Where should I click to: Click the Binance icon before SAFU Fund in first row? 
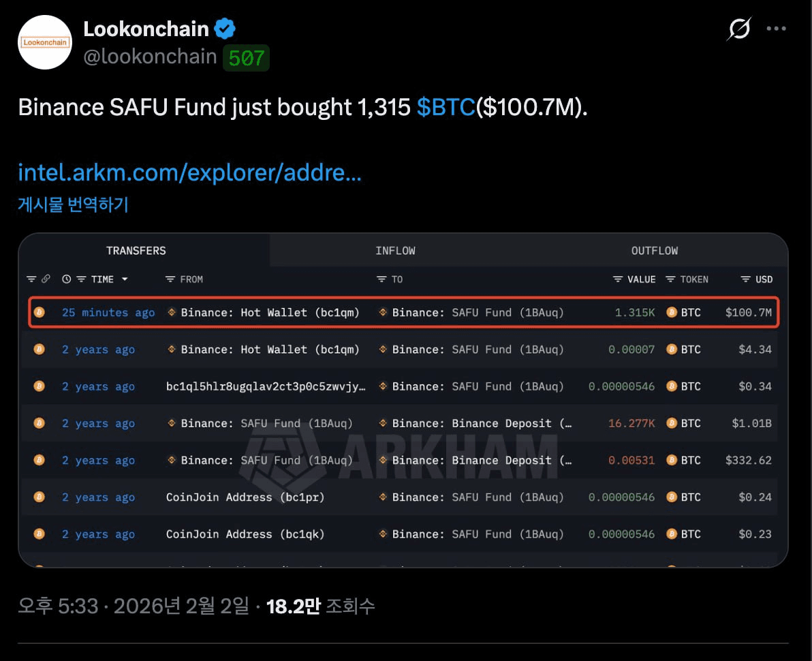[x=383, y=313]
